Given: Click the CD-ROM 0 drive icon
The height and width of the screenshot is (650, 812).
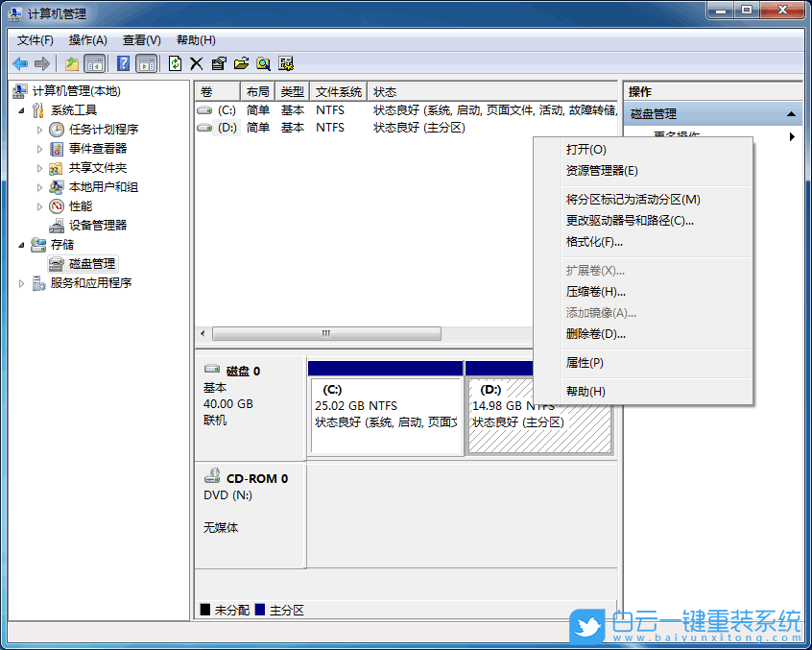Looking at the screenshot, I should (213, 476).
